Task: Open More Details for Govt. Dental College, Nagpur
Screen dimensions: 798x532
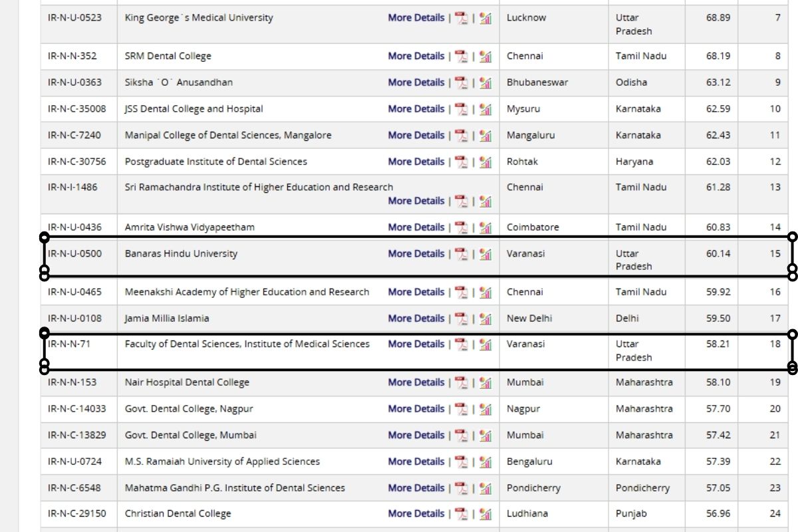Action: 416,408
